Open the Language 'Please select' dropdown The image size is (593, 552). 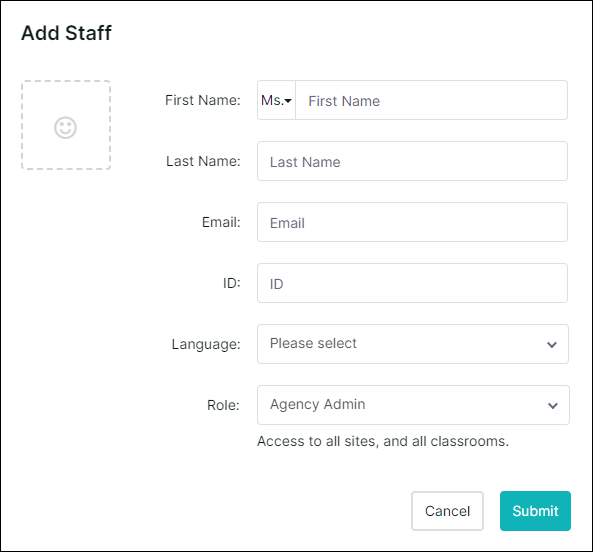(413, 344)
